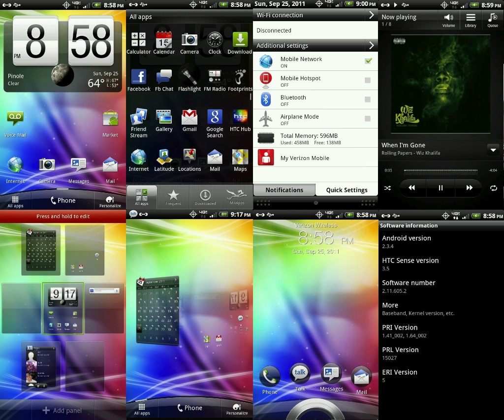
Task: Switch to the Frequent apps tab
Action: (x=173, y=196)
